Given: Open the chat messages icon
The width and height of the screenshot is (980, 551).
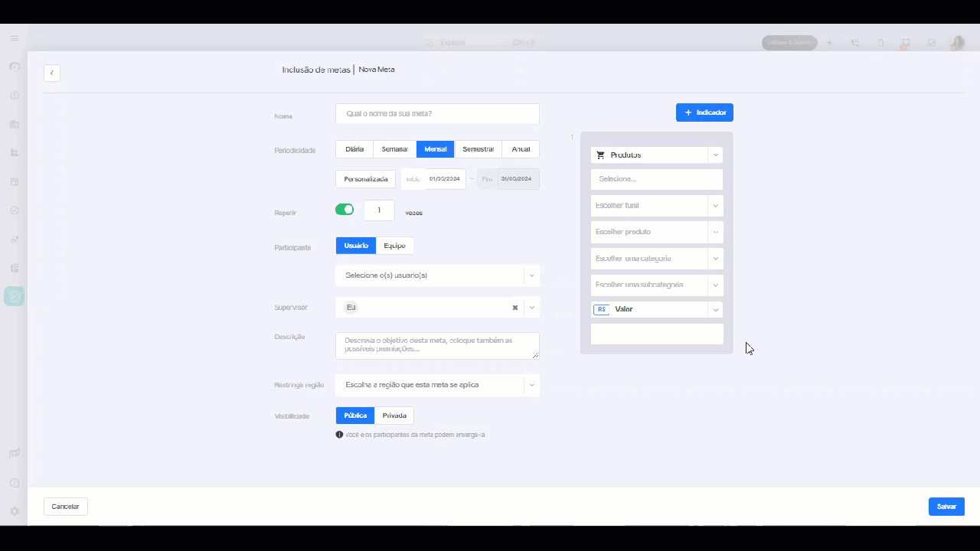Looking at the screenshot, I should point(906,43).
